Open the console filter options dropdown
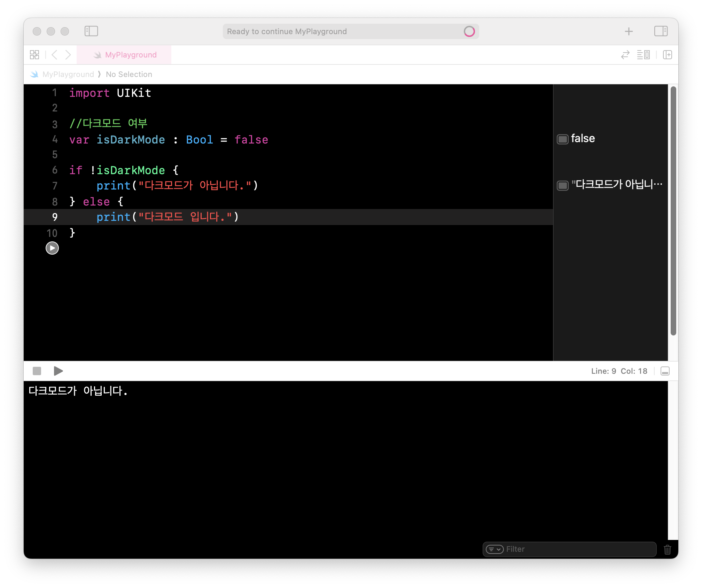The width and height of the screenshot is (702, 588). pyautogui.click(x=494, y=549)
